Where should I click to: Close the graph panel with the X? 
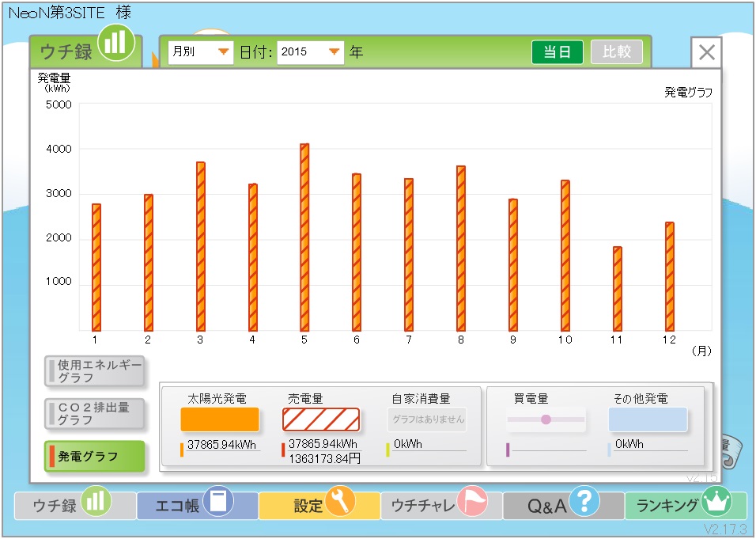coord(706,52)
